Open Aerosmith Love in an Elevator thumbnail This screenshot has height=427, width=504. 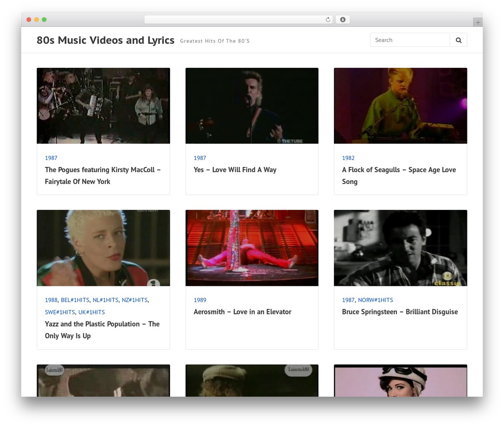pos(252,248)
